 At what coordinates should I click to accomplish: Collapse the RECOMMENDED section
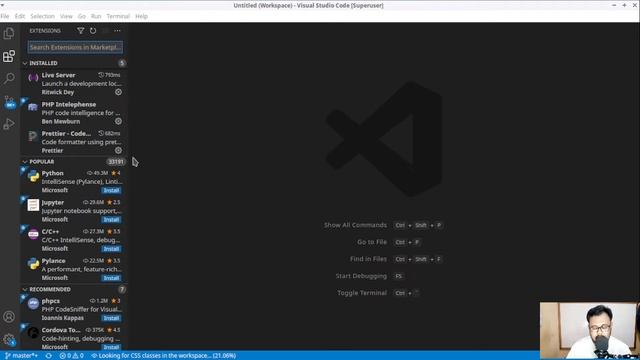25,289
